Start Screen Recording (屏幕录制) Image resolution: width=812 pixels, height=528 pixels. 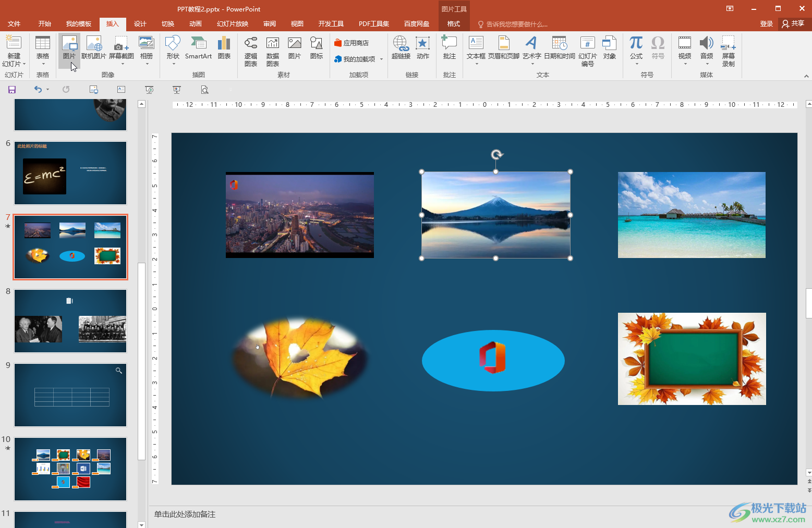[729, 51]
